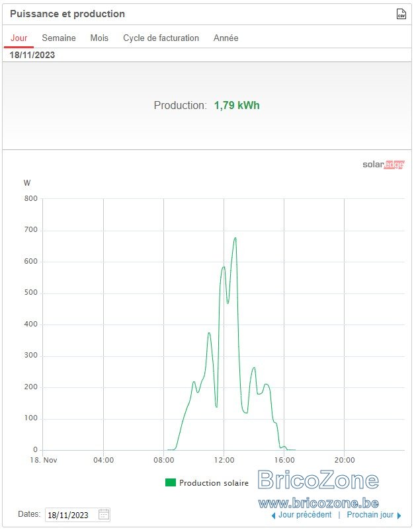
Task: Click the 1,79 kWh production value
Action: pos(237,106)
